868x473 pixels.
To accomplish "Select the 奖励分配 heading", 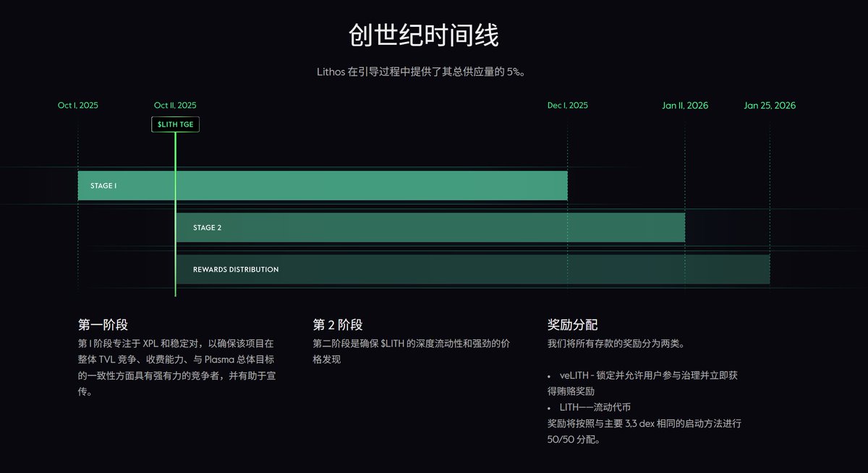I will [x=572, y=325].
